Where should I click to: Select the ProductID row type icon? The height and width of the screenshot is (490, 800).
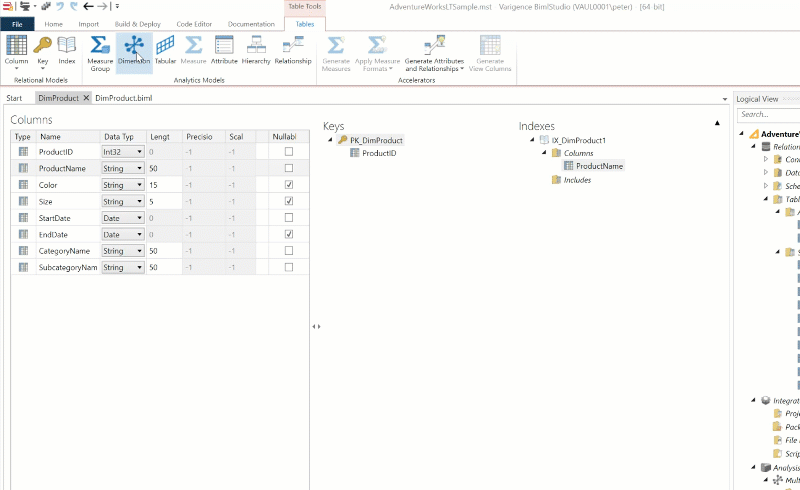point(23,152)
